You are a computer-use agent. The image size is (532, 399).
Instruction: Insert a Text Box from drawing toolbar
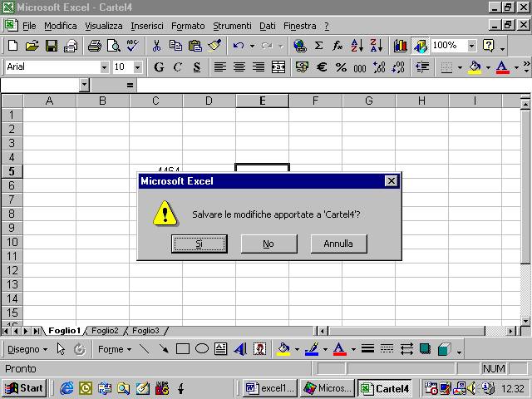click(x=220, y=349)
